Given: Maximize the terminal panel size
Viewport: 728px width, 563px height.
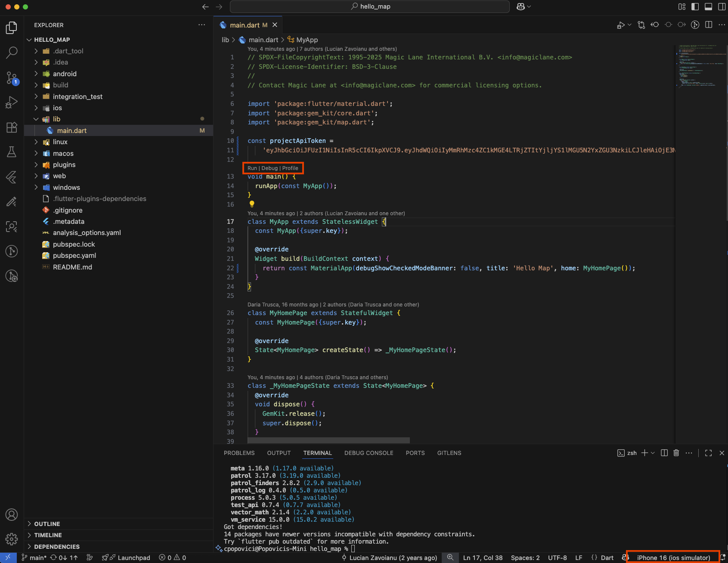Looking at the screenshot, I should tap(708, 453).
